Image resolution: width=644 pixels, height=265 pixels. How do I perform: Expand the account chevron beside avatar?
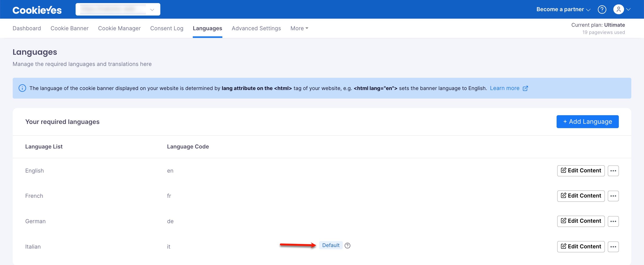tap(628, 9)
